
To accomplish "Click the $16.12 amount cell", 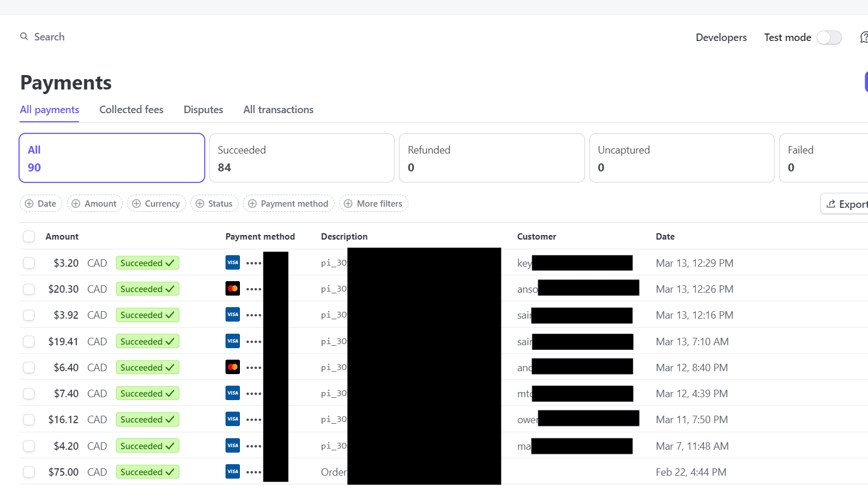I will point(63,420).
